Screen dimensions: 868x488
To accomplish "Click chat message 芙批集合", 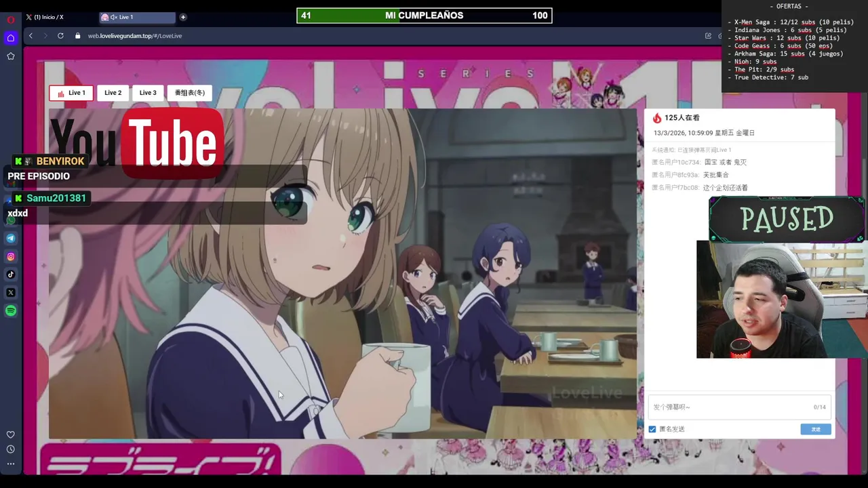I will 715,175.
